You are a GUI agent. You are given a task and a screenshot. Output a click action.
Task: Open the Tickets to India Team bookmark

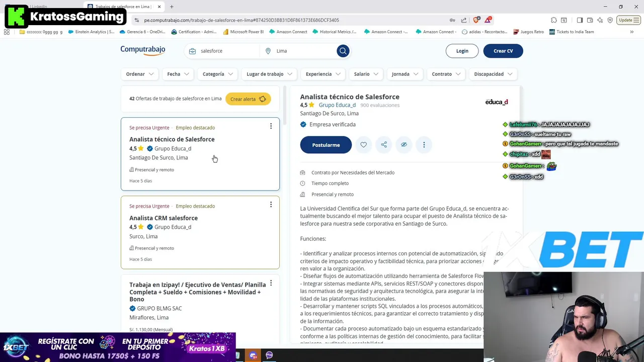tap(572, 32)
